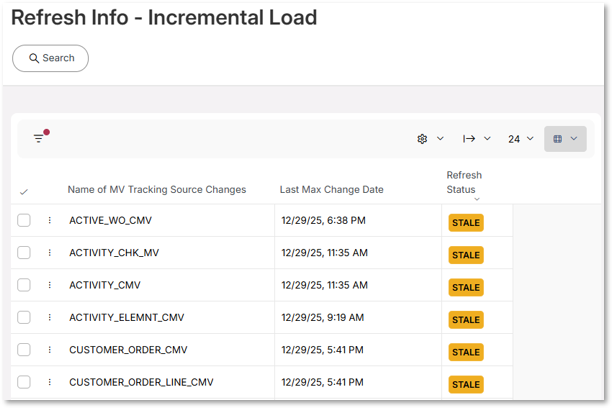Expand the view type chevron
This screenshot has width=613, height=409.
tap(574, 138)
